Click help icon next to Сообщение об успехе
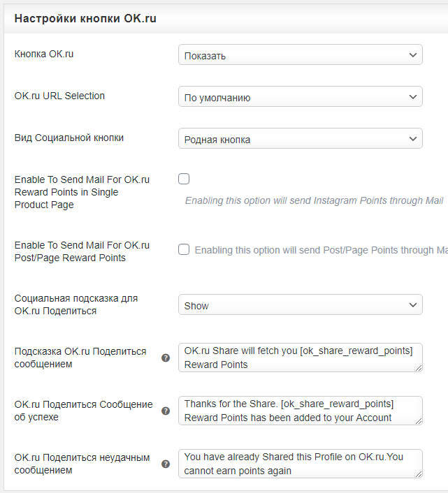Screen dimensions: 448x493 166,411
